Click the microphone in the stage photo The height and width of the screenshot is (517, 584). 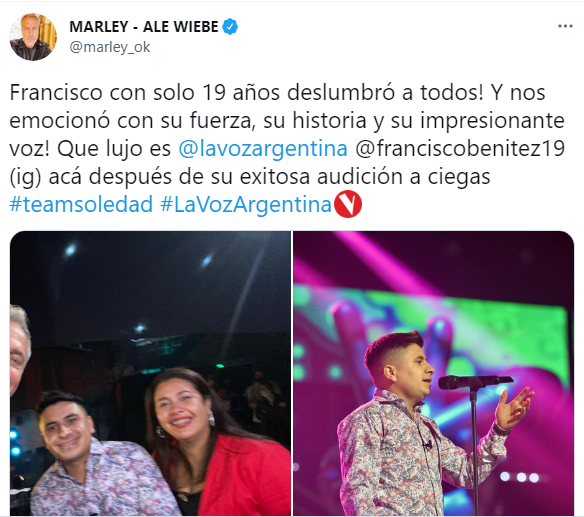pyautogui.click(x=475, y=382)
